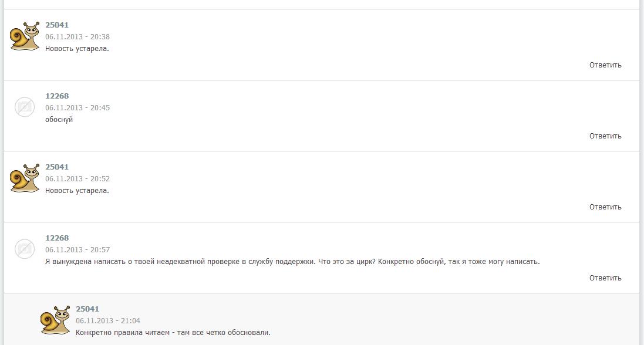Click the timestamp 06.11.2013 - 21:04
The width and height of the screenshot is (644, 345).
point(108,321)
